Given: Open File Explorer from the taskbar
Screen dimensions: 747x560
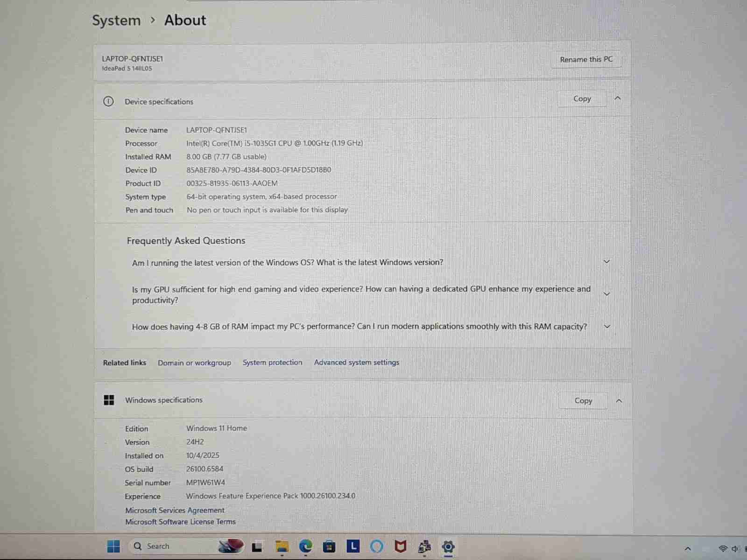Looking at the screenshot, I should [x=282, y=546].
